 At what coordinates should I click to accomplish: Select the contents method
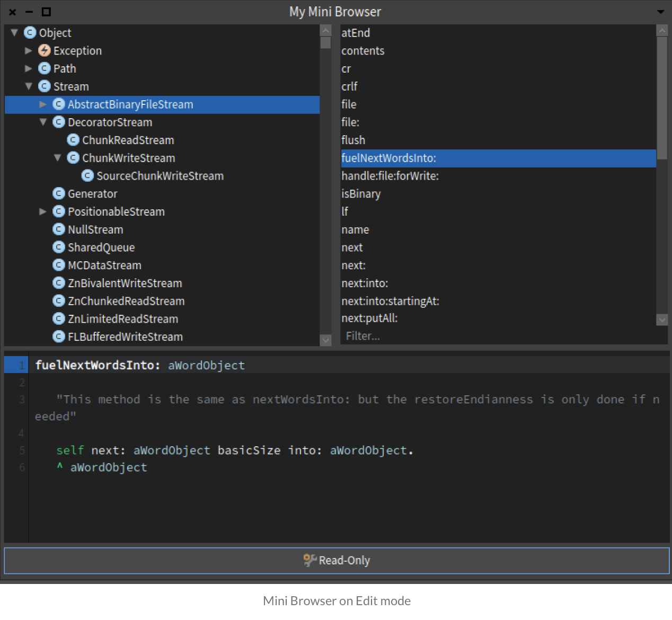498,51
